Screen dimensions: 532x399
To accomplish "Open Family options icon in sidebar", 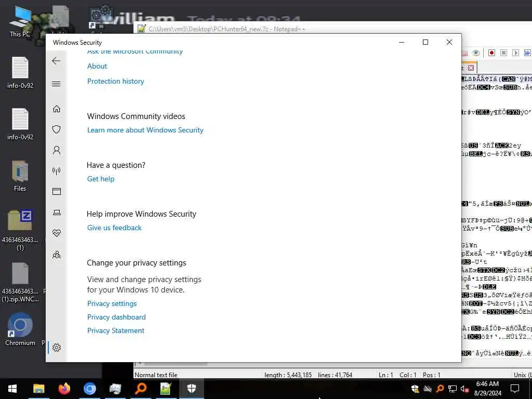I will [57, 255].
